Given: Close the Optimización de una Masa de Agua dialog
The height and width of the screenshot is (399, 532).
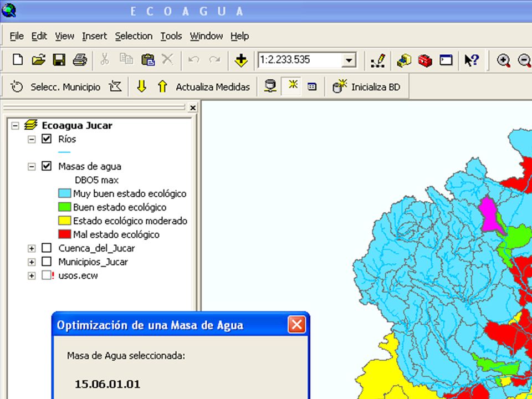Looking at the screenshot, I should [x=296, y=325].
